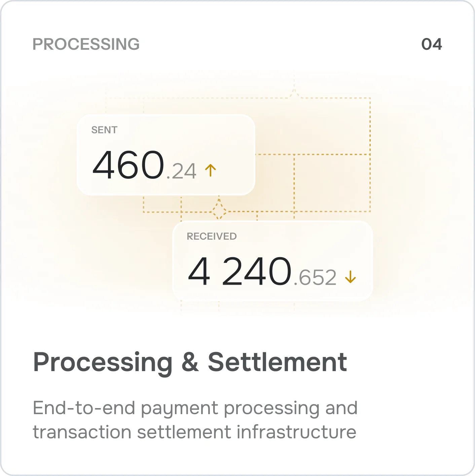Click the up arrow in the Sent card
Viewport: 475px width, 476px height.
coord(211,170)
